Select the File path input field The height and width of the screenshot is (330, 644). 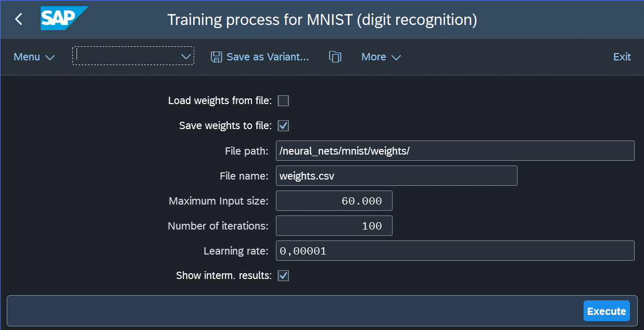click(454, 151)
